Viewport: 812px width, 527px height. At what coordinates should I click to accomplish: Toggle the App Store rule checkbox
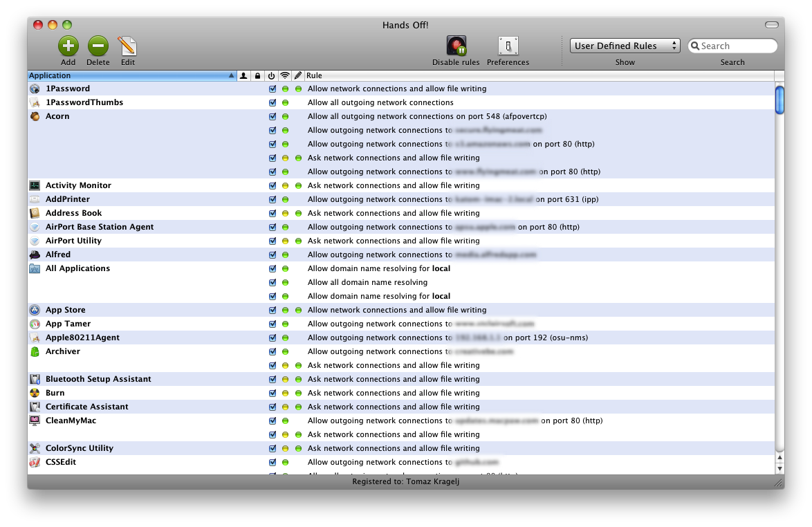tap(273, 310)
